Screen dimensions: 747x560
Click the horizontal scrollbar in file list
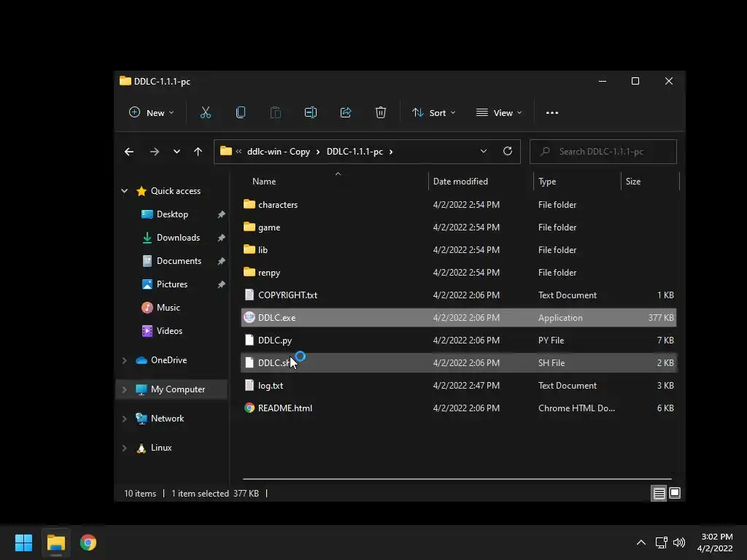(x=457, y=478)
